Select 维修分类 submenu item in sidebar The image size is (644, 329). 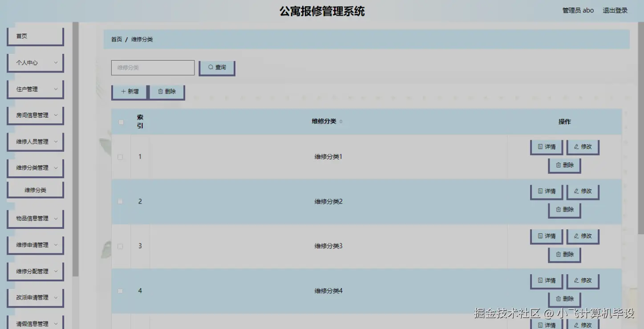(35, 190)
